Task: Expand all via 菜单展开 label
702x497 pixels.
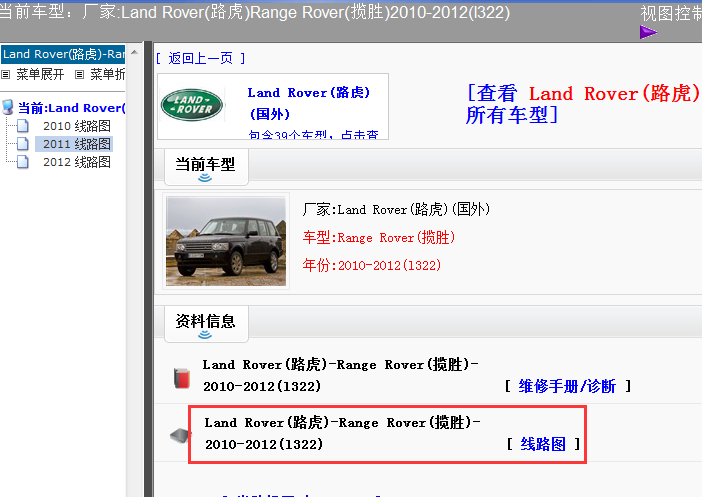Action: click(40, 74)
